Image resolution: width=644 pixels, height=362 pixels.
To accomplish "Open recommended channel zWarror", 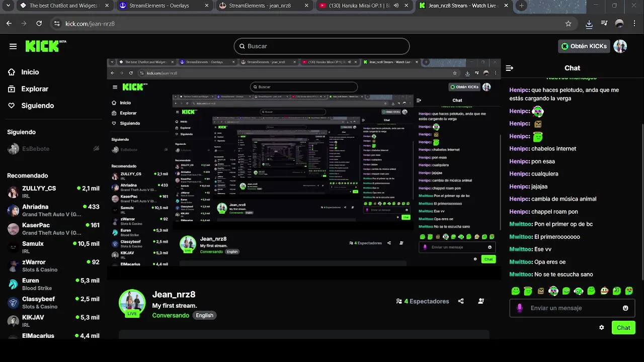I will 53,265.
